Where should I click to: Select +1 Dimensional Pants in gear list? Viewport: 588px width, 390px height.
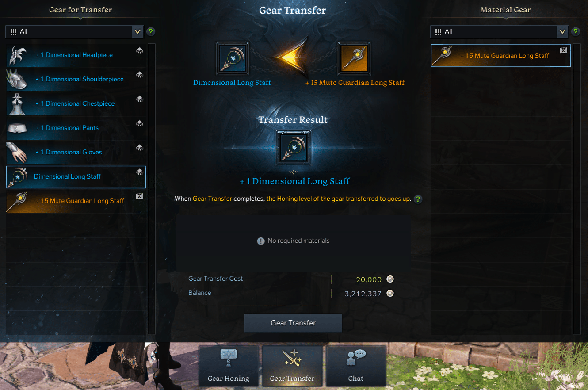pos(76,128)
